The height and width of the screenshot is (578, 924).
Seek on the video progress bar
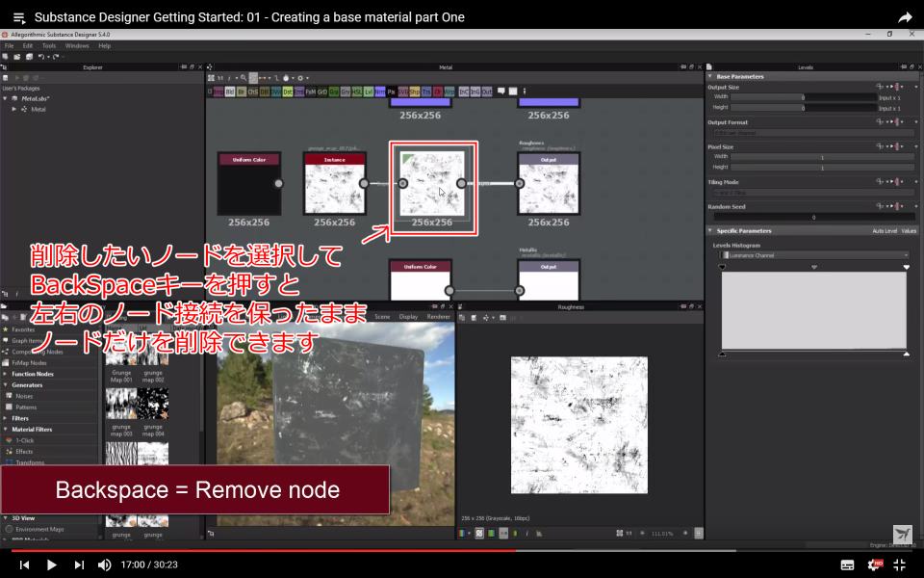[x=462, y=551]
